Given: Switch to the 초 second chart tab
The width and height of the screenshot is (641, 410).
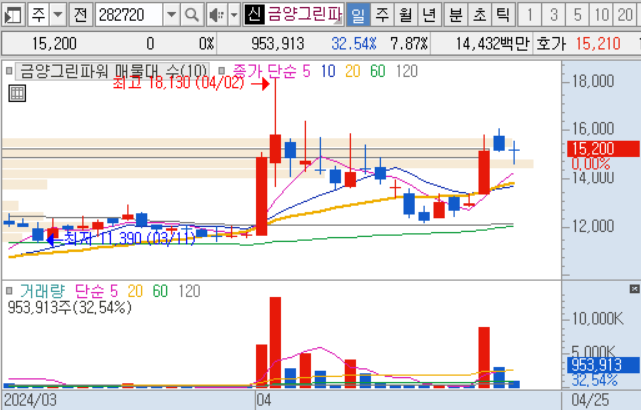Looking at the screenshot, I should pyautogui.click(x=479, y=15).
